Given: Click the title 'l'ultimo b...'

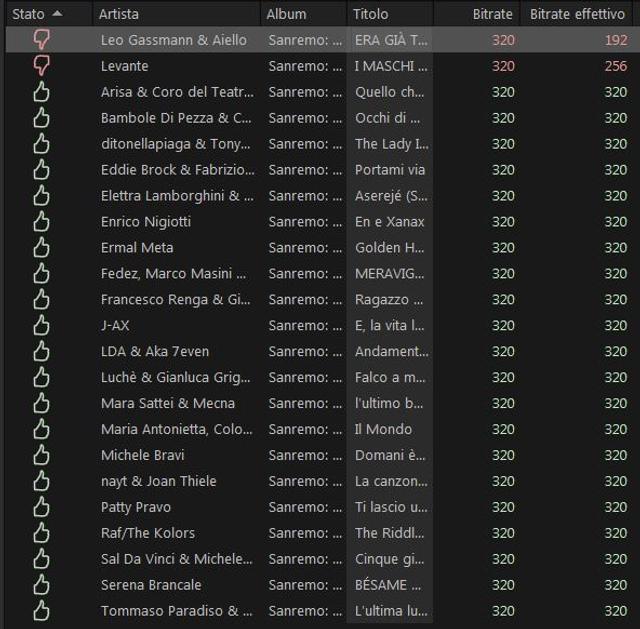Looking at the screenshot, I should click(x=389, y=403).
